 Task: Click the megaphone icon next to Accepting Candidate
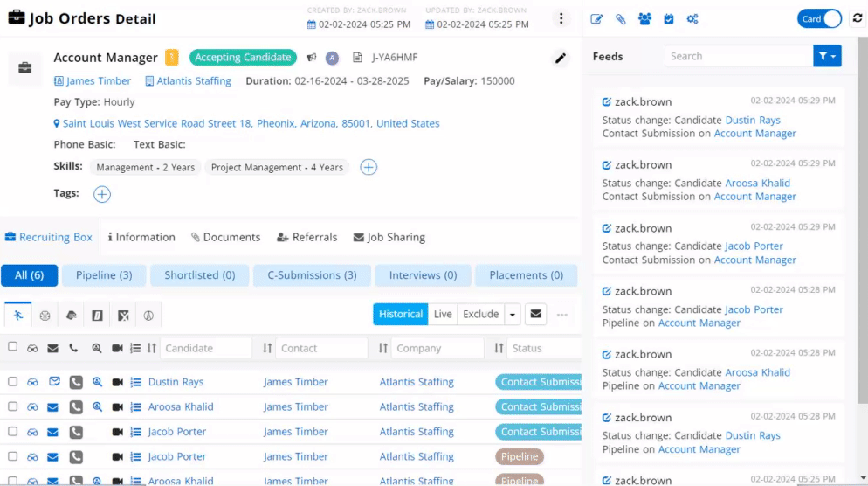[x=312, y=57]
